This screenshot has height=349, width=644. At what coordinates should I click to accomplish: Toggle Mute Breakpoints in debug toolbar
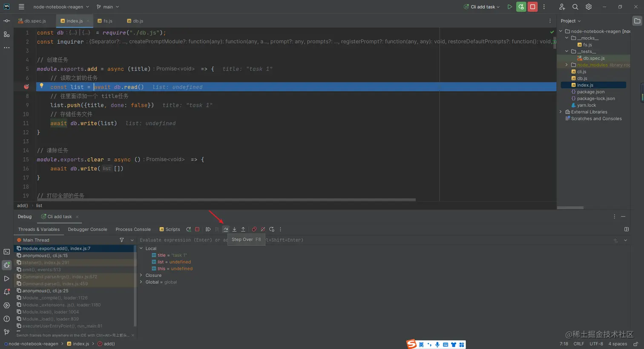(263, 229)
